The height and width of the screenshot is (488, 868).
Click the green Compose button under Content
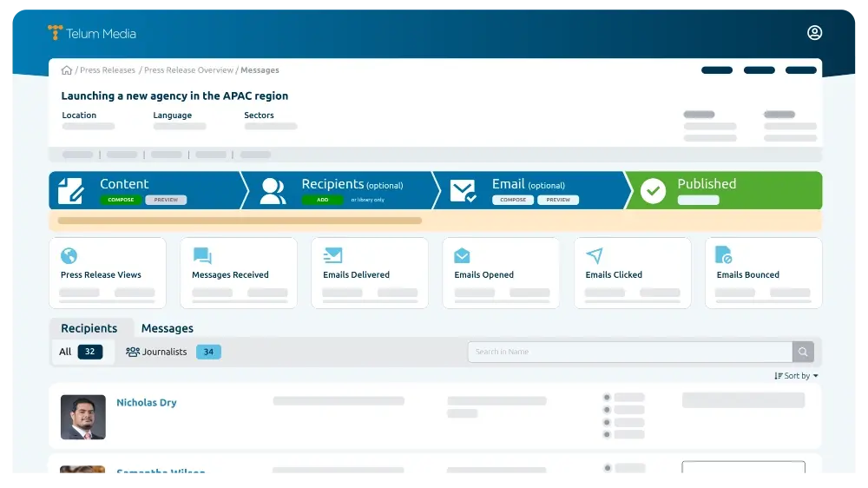click(121, 200)
